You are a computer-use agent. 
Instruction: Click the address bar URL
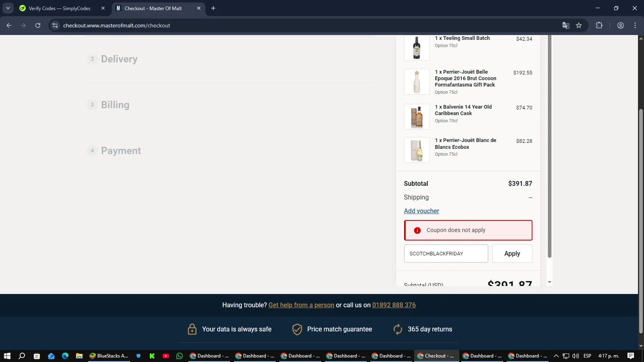click(116, 25)
